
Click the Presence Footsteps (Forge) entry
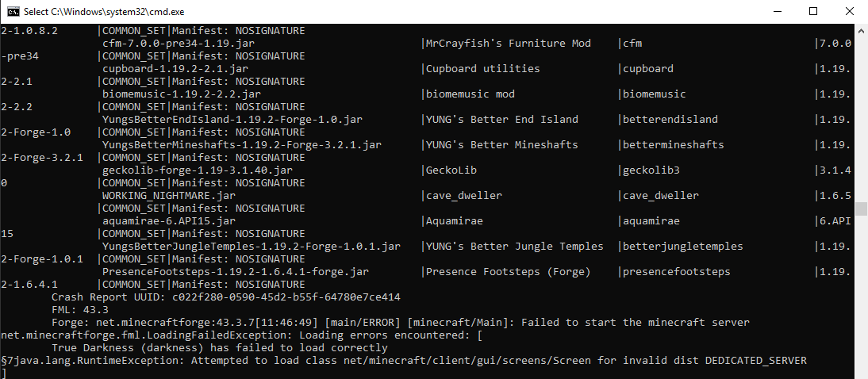[x=509, y=272]
